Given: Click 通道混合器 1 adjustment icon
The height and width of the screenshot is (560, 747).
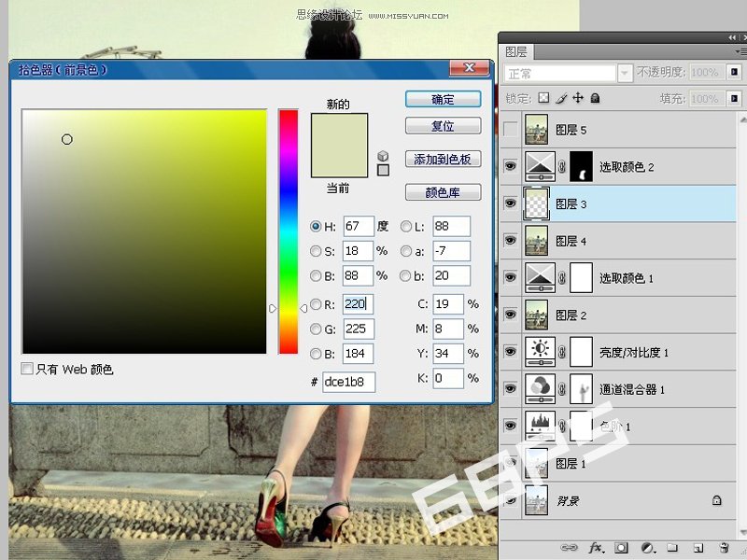Looking at the screenshot, I should pyautogui.click(x=541, y=388).
